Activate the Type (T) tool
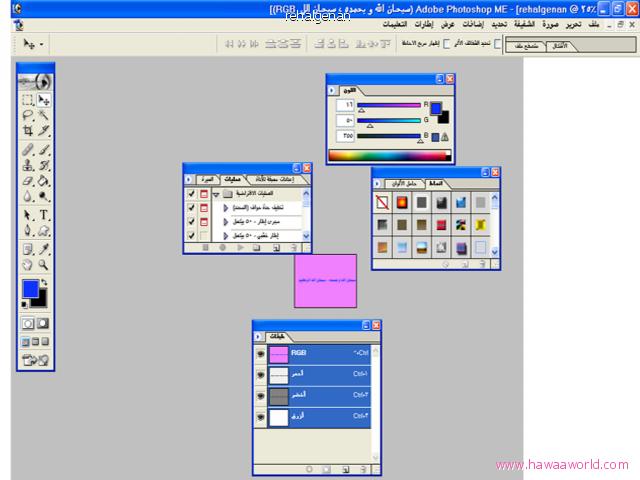Image resolution: width=640 pixels, height=480 pixels. [x=44, y=214]
